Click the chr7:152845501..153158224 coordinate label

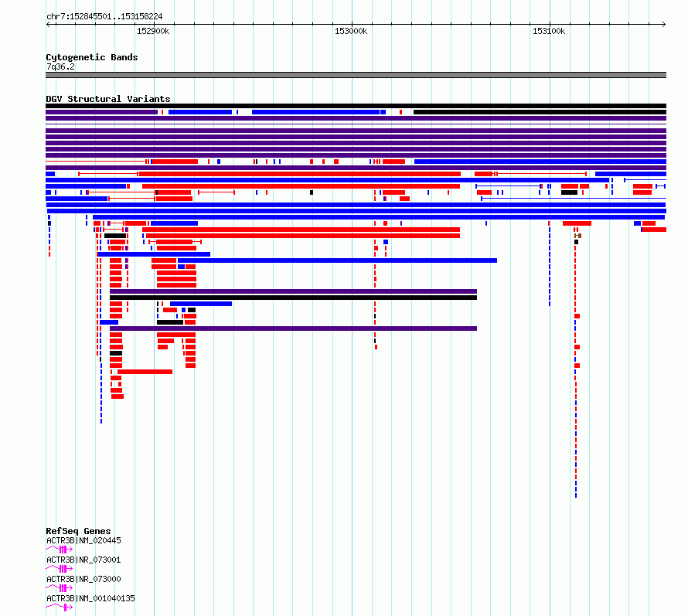pos(104,17)
